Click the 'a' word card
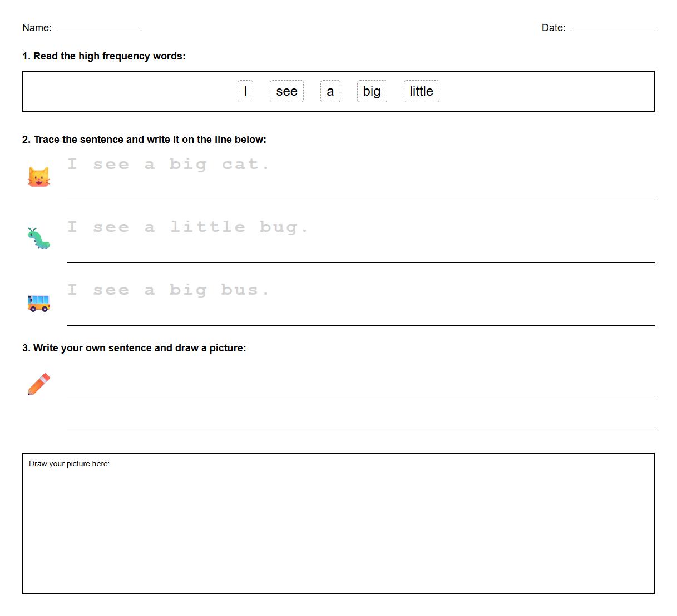Screen dimensions: 677x616 [x=330, y=91]
